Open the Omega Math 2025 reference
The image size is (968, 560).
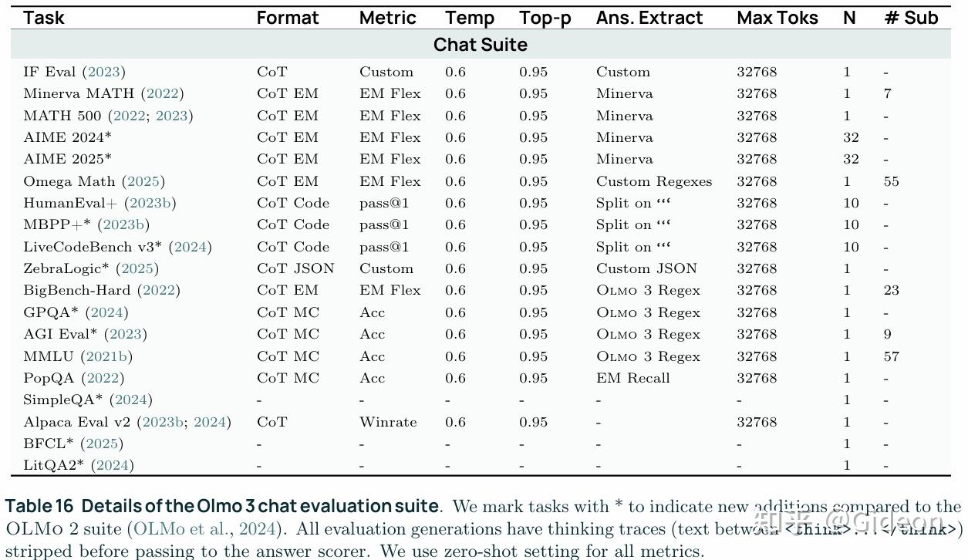(143, 181)
